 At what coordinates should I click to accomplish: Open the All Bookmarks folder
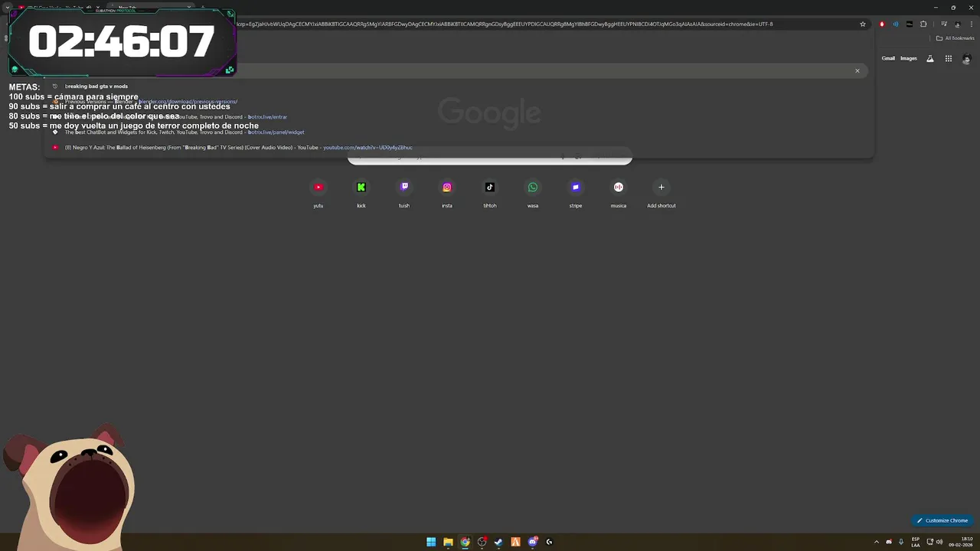pyautogui.click(x=955, y=38)
